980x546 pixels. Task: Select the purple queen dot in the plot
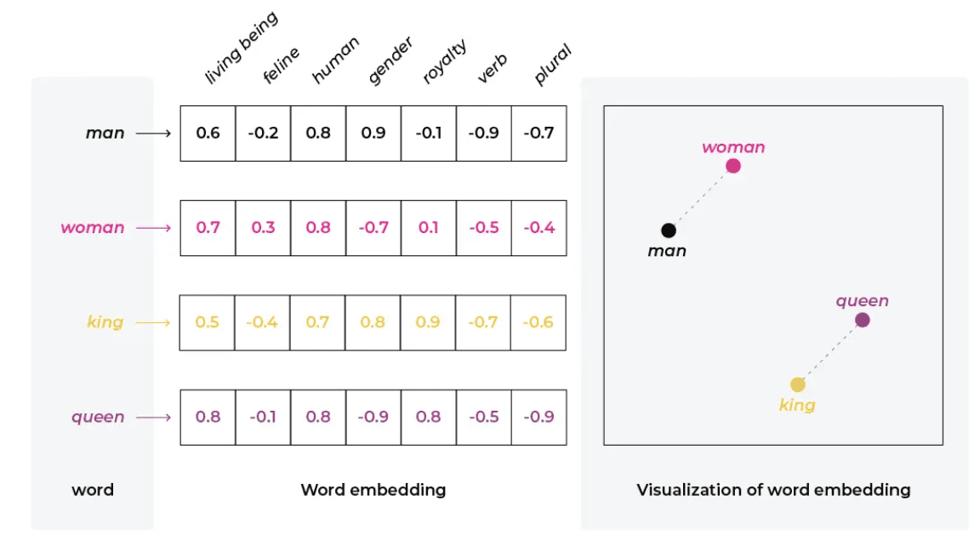(x=863, y=320)
